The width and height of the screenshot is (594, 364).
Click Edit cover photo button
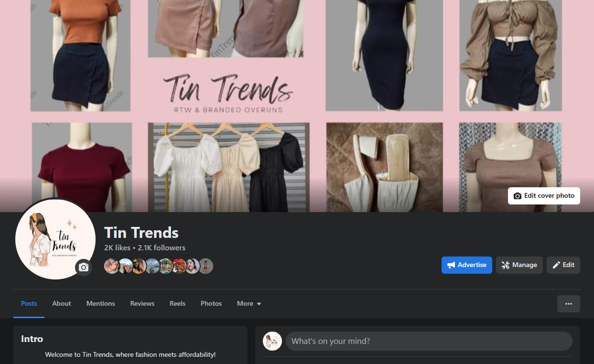[544, 196]
